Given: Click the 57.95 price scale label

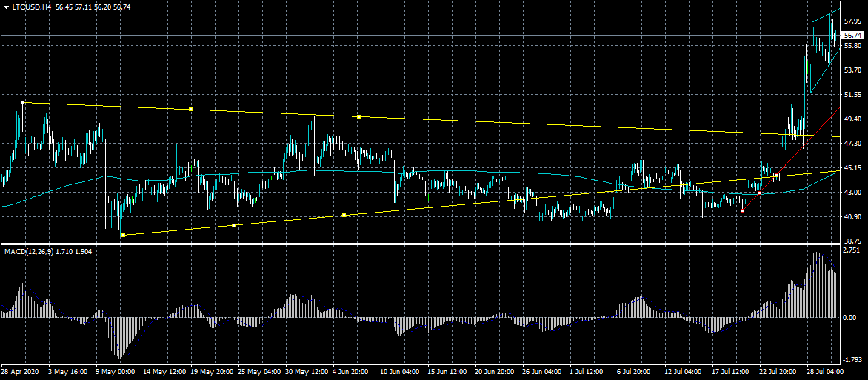Looking at the screenshot, I should (852, 21).
